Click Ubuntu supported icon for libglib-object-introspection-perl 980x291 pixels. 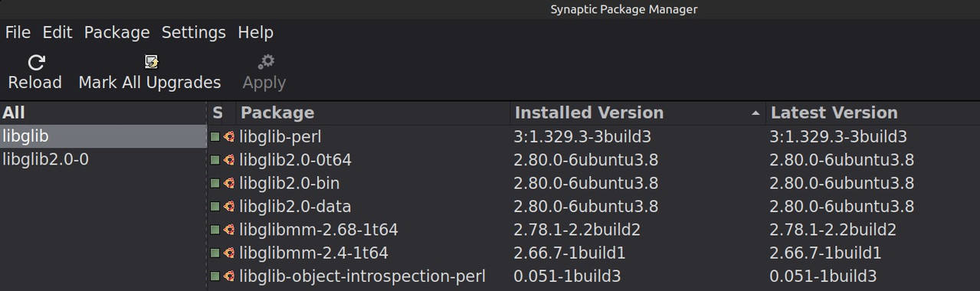click(228, 276)
